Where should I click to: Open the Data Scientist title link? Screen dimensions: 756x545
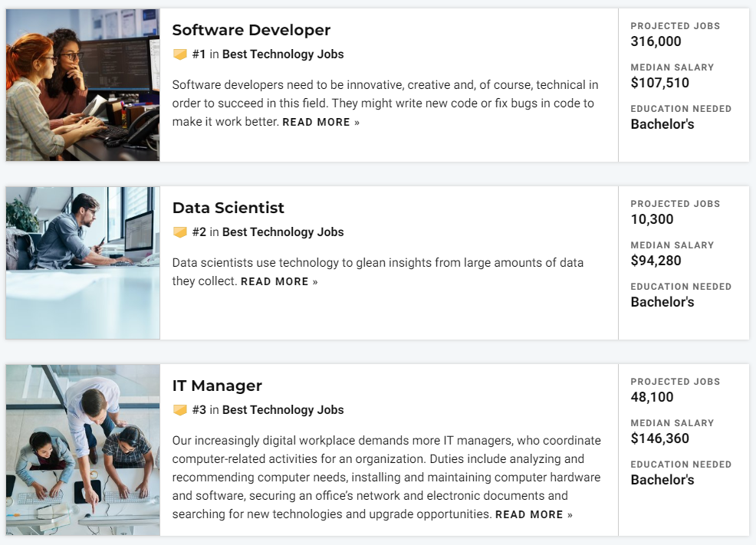tap(228, 208)
